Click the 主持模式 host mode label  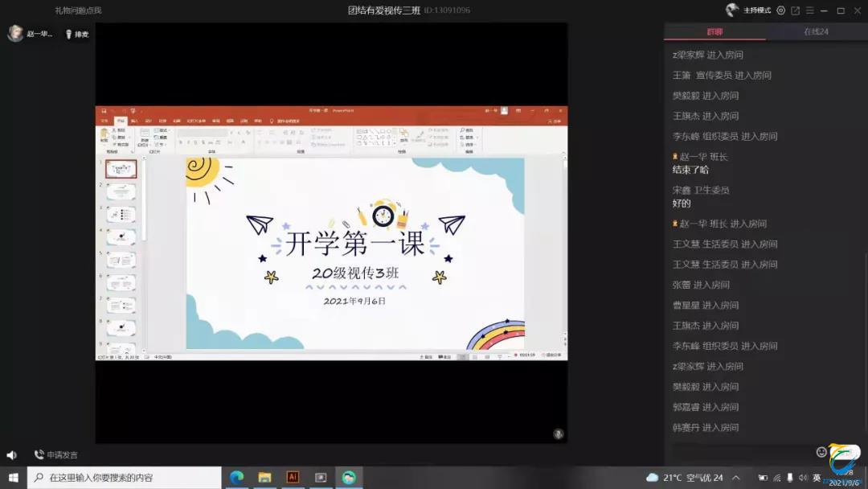click(756, 10)
